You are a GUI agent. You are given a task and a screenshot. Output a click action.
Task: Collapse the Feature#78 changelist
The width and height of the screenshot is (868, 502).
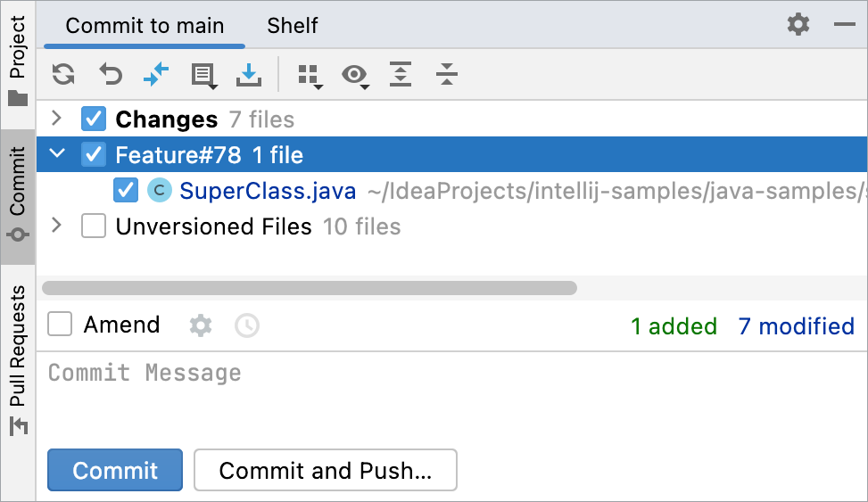click(57, 153)
